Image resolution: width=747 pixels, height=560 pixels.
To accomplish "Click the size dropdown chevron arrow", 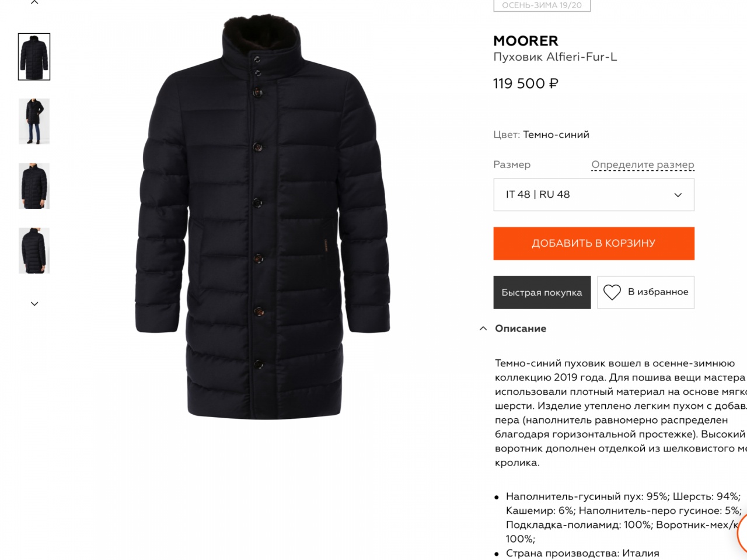I will pyautogui.click(x=678, y=195).
